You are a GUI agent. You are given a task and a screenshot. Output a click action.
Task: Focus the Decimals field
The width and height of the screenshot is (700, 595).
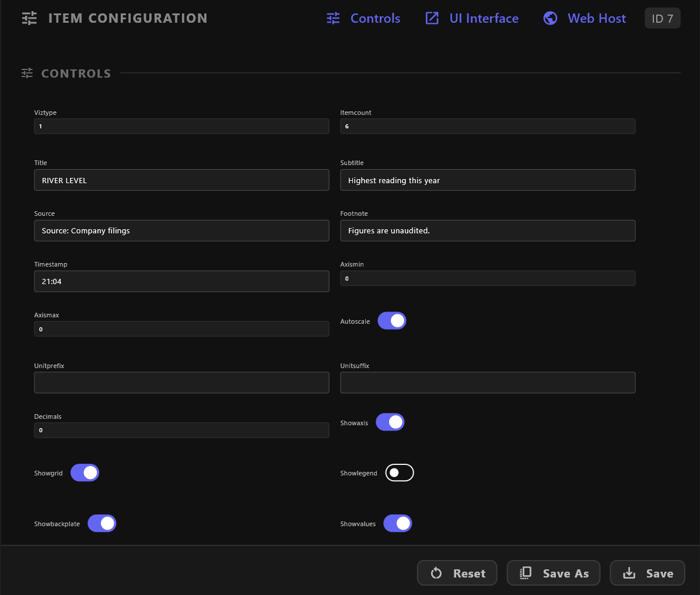(x=182, y=430)
